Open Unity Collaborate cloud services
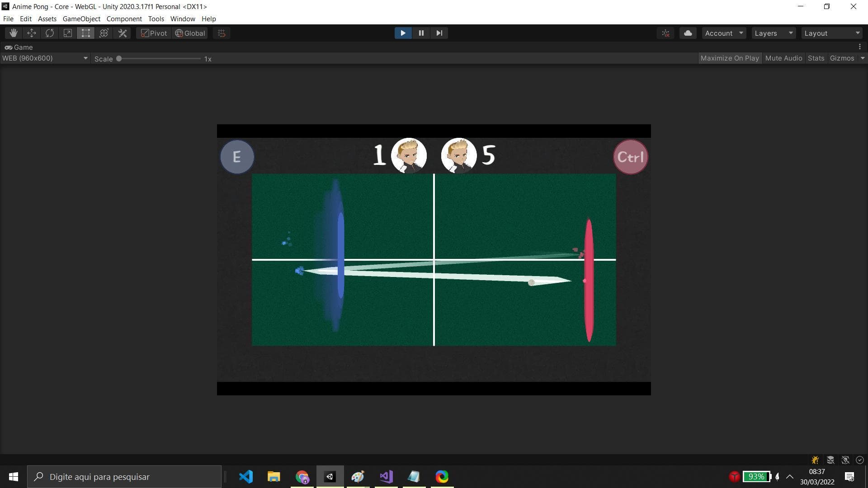 tap(688, 33)
